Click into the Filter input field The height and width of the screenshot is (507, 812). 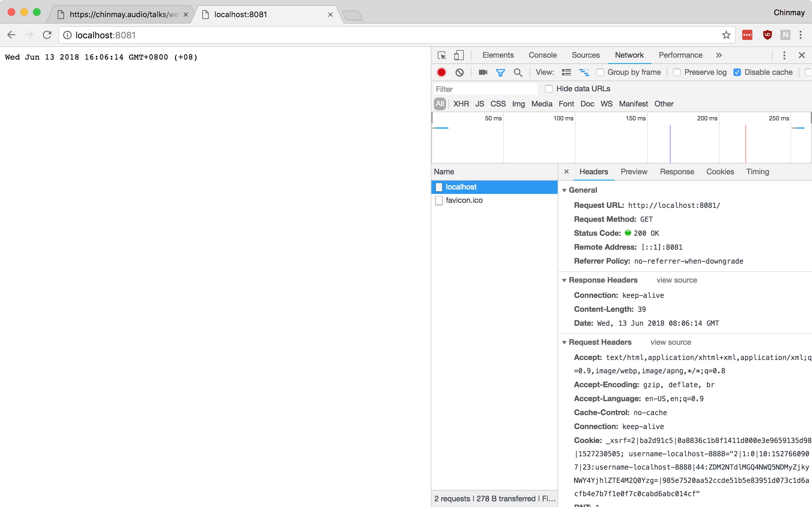[485, 89]
